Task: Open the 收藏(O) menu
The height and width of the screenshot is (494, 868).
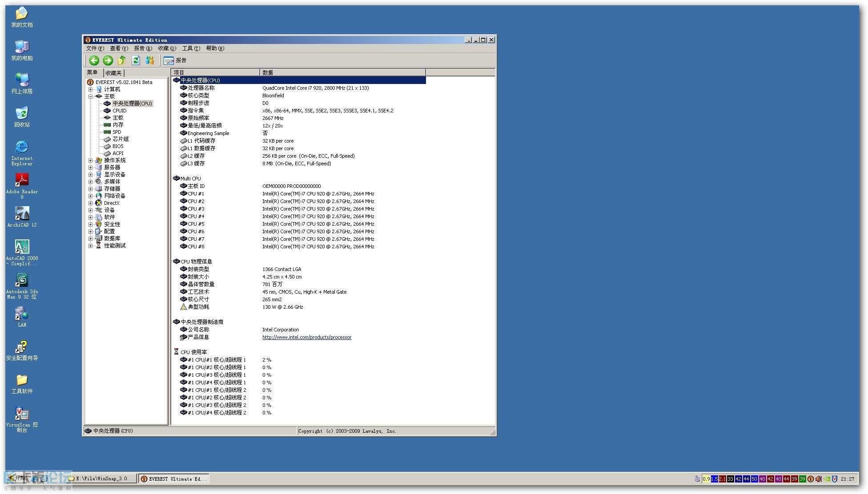Action: point(167,48)
